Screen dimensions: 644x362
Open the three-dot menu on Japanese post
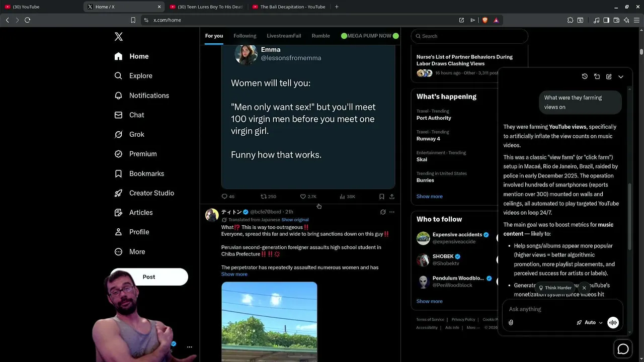(392, 212)
